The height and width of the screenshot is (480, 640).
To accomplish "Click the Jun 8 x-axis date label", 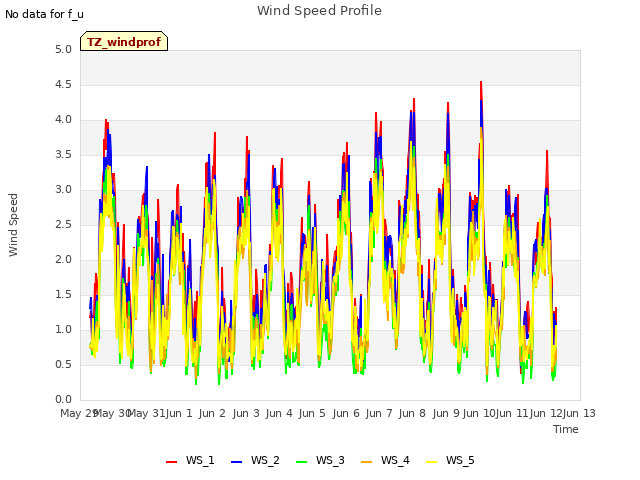I will (412, 413).
